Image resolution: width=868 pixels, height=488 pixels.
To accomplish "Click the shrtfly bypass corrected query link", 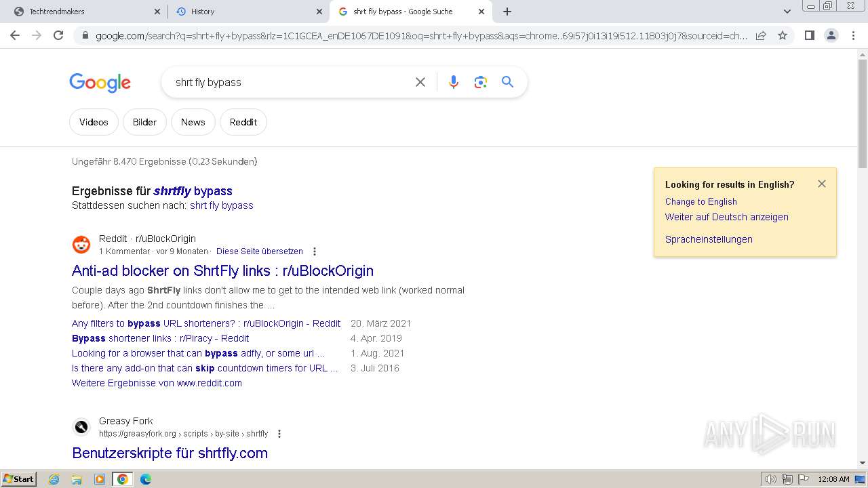I will point(193,191).
